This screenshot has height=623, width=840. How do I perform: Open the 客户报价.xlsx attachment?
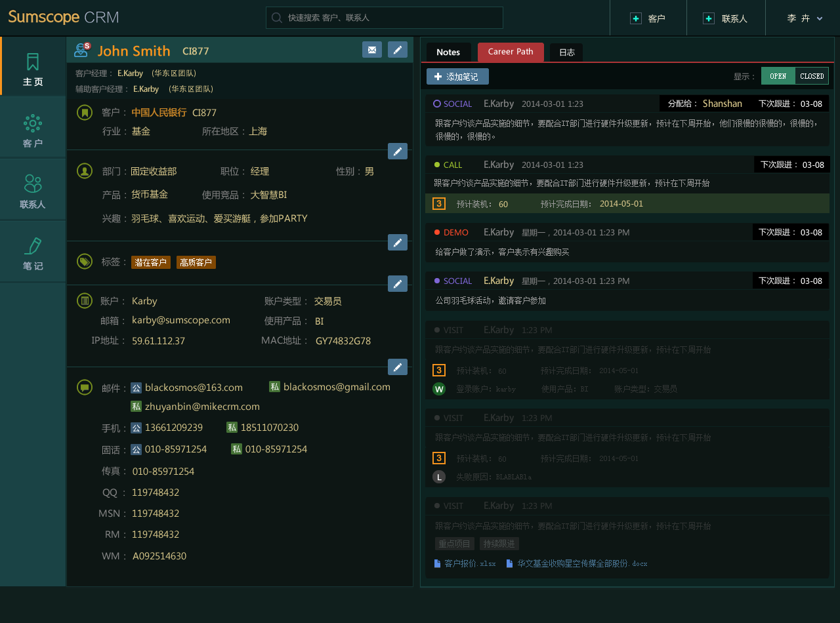(465, 563)
